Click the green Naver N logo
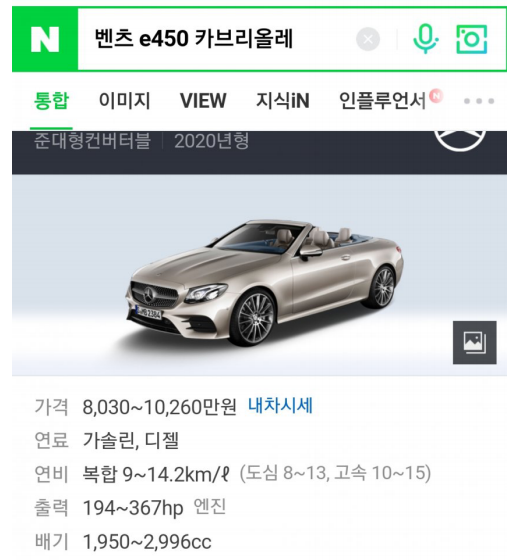The height and width of the screenshot is (560, 518). (45, 39)
